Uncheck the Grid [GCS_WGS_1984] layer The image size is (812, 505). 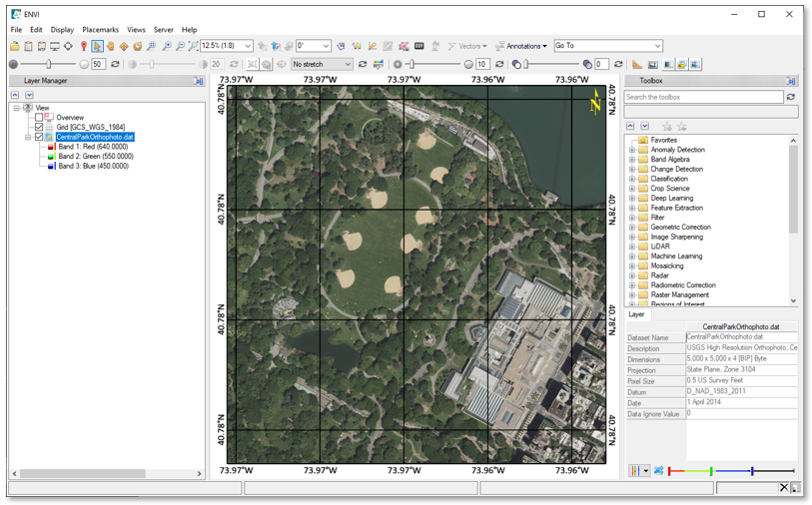click(x=39, y=128)
